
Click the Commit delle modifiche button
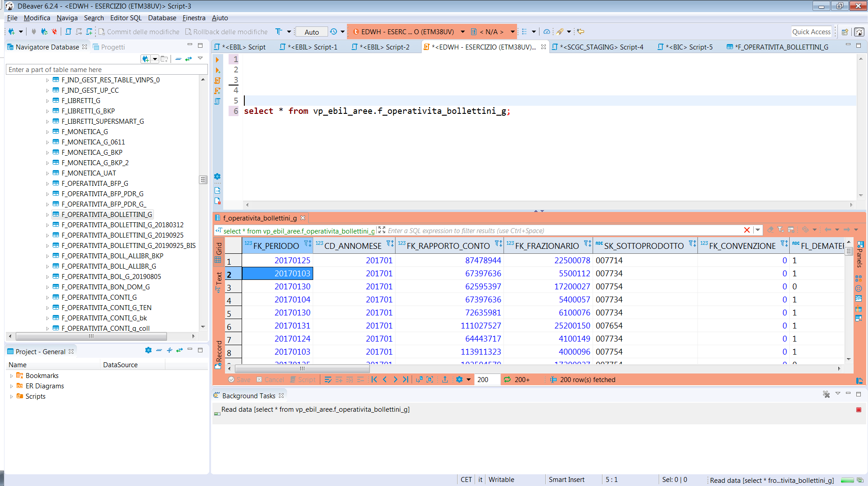tap(139, 31)
